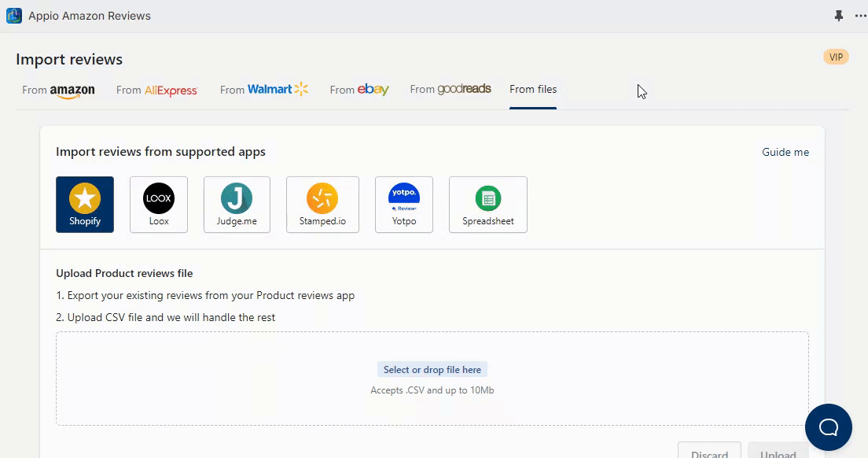Go to the From Walmart tab

pos(264,90)
